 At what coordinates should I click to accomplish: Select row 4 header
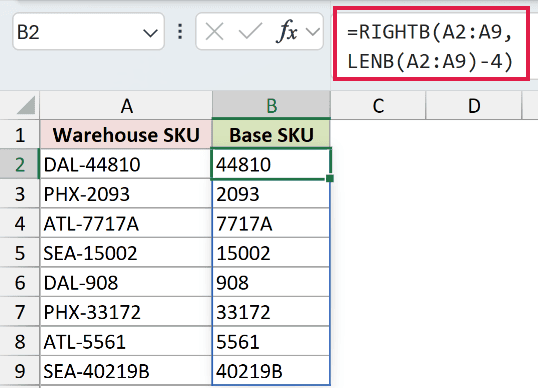(x=20, y=223)
